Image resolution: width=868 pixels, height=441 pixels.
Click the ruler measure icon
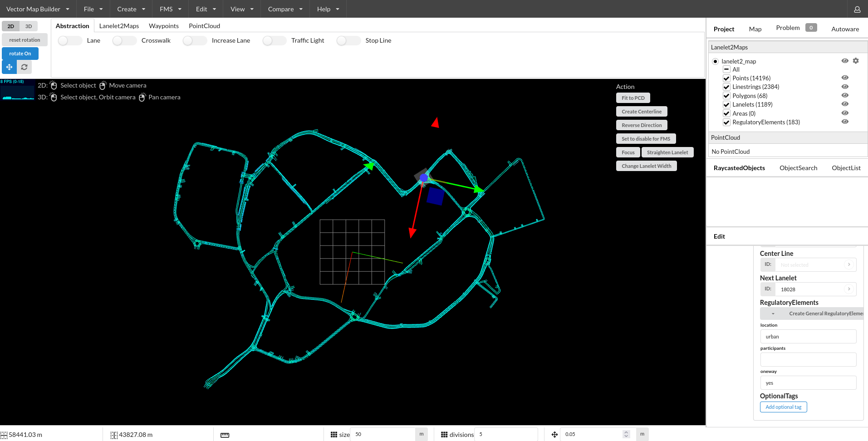coord(225,435)
